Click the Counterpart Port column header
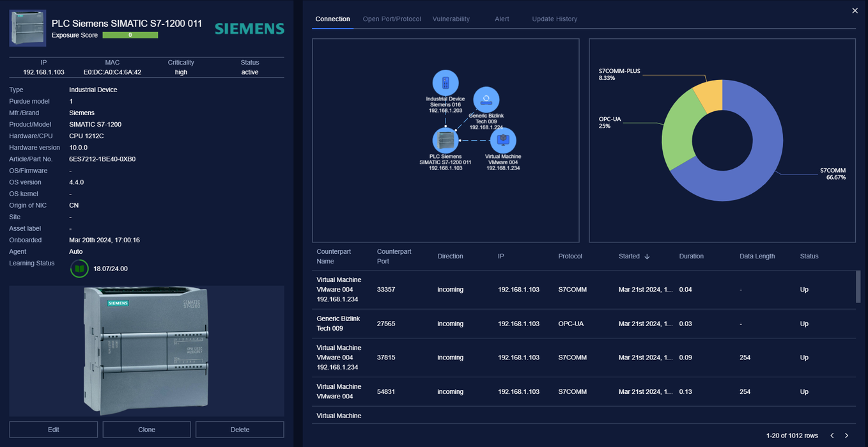Viewport: 868px width, 447px height. coord(394,256)
